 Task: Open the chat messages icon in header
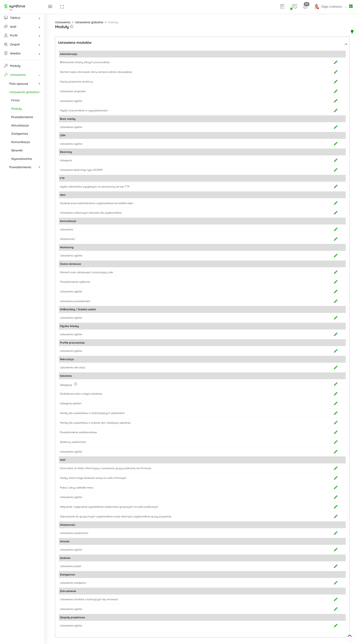[294, 7]
